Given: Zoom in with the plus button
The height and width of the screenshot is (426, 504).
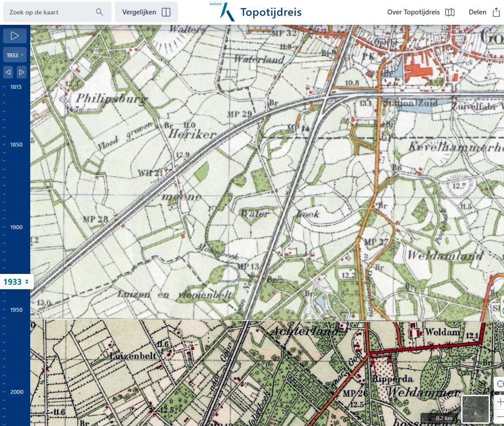Looking at the screenshot, I should click(x=500, y=401).
